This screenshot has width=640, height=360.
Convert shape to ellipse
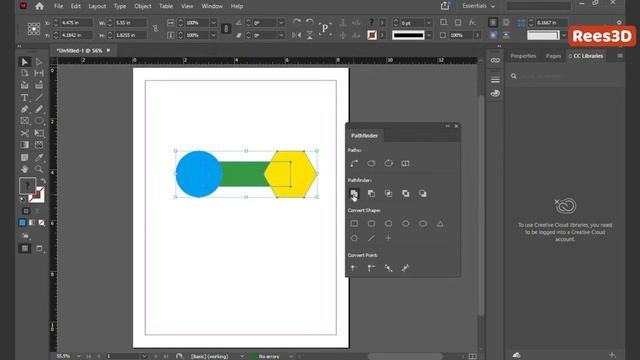(x=423, y=224)
